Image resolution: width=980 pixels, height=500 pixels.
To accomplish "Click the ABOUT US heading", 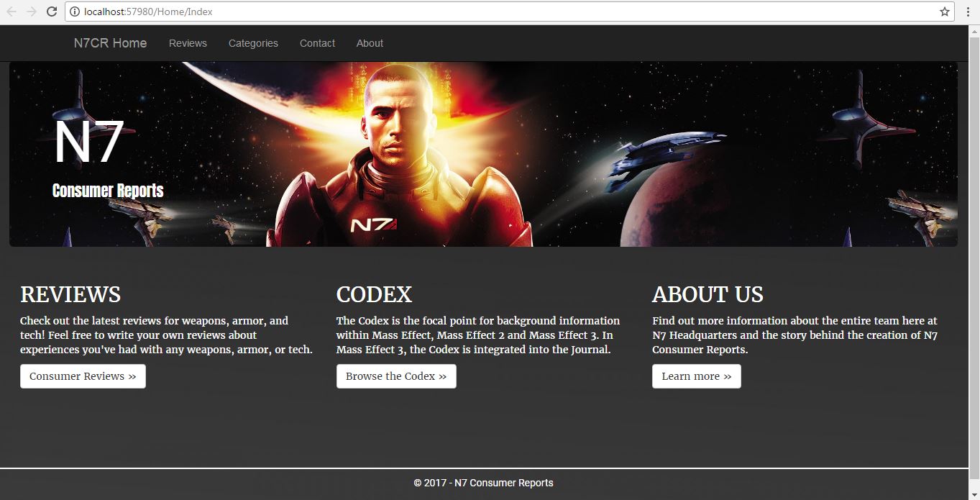I will click(707, 294).
